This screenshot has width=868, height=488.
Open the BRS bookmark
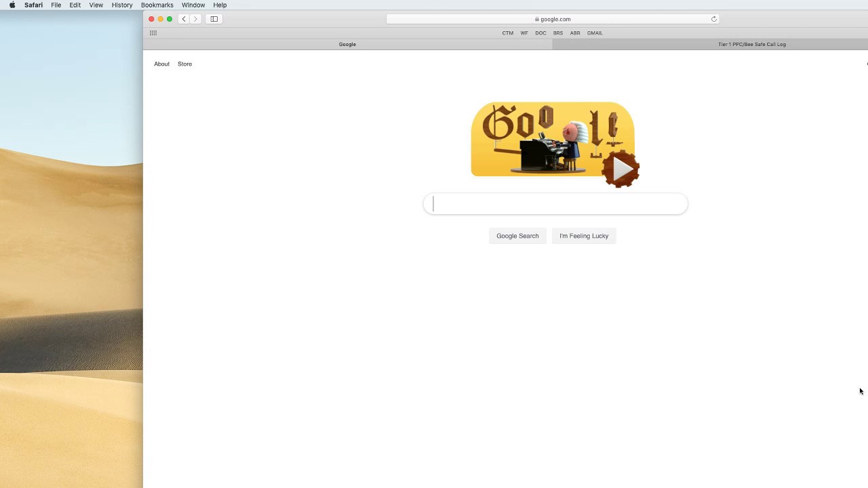click(x=558, y=33)
